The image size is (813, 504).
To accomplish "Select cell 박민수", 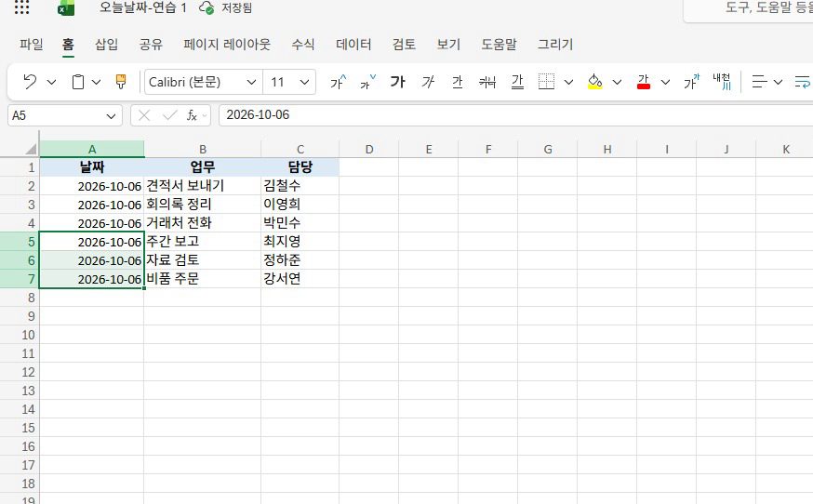I will (300, 223).
